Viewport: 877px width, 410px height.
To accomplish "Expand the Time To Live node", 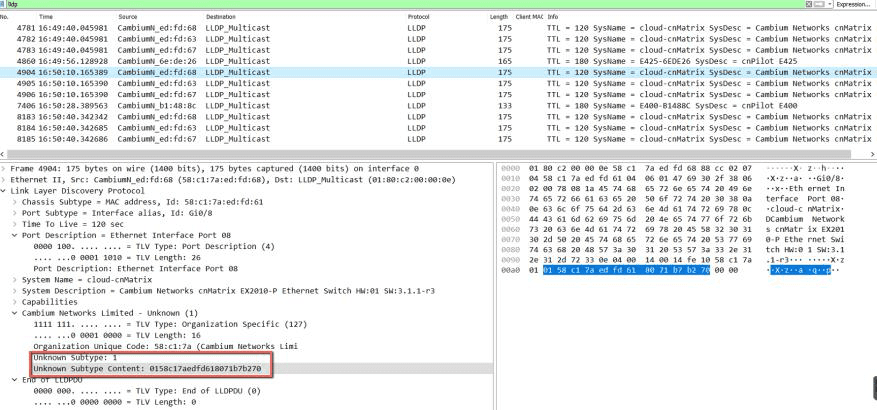I will 15,224.
